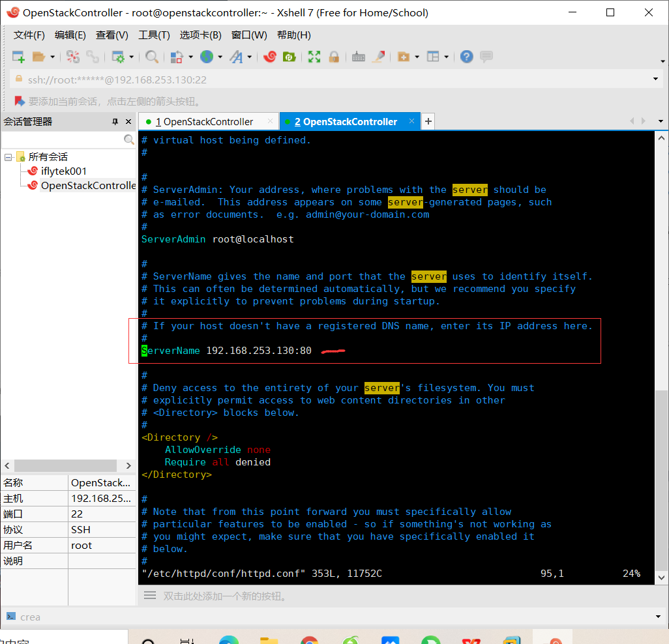Open the 文件(F) menu
669x644 pixels.
click(29, 35)
